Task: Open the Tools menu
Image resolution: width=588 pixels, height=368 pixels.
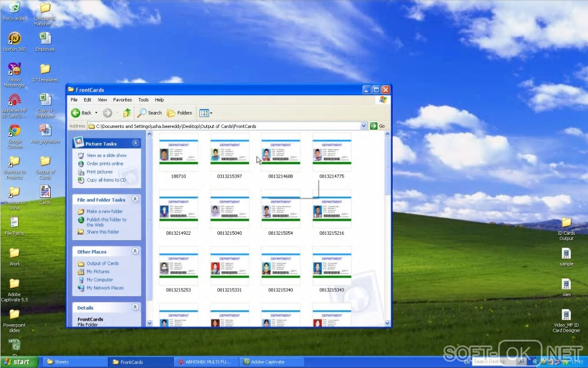Action: pyautogui.click(x=144, y=100)
